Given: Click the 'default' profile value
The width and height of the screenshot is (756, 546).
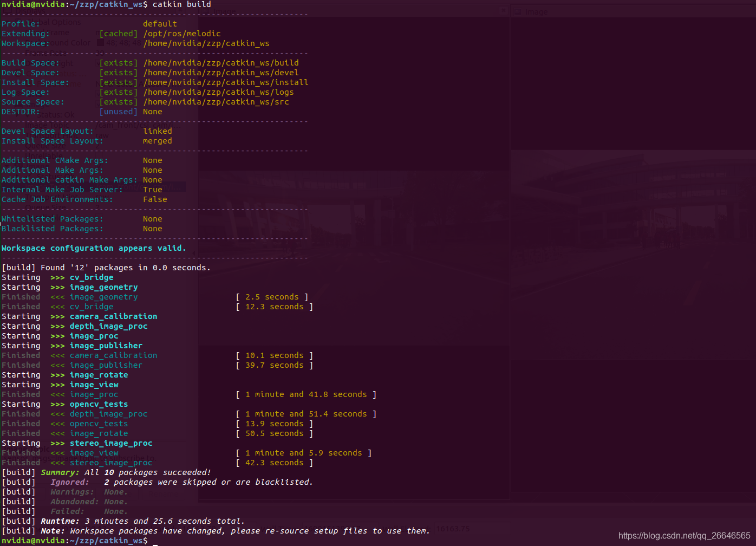Looking at the screenshot, I should tap(160, 24).
